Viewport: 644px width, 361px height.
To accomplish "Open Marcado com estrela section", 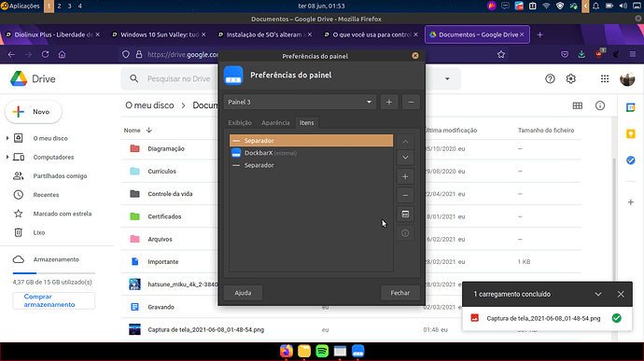I will pos(62,214).
